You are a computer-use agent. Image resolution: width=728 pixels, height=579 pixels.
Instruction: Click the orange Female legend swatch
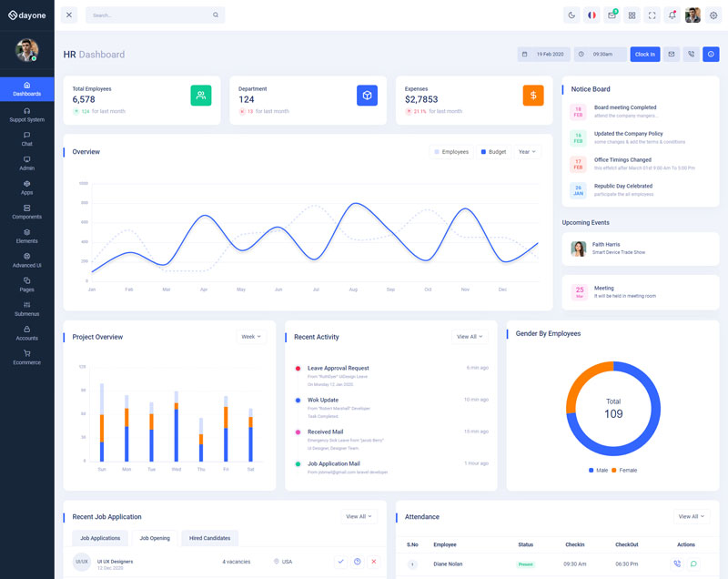tap(614, 471)
